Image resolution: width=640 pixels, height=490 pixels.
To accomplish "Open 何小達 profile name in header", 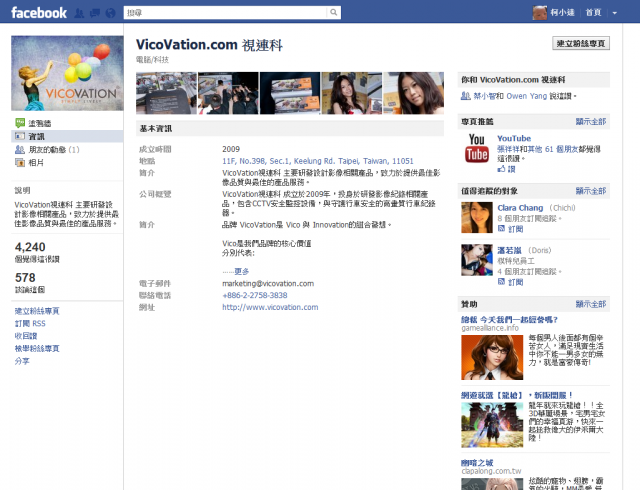I will click(x=562, y=13).
